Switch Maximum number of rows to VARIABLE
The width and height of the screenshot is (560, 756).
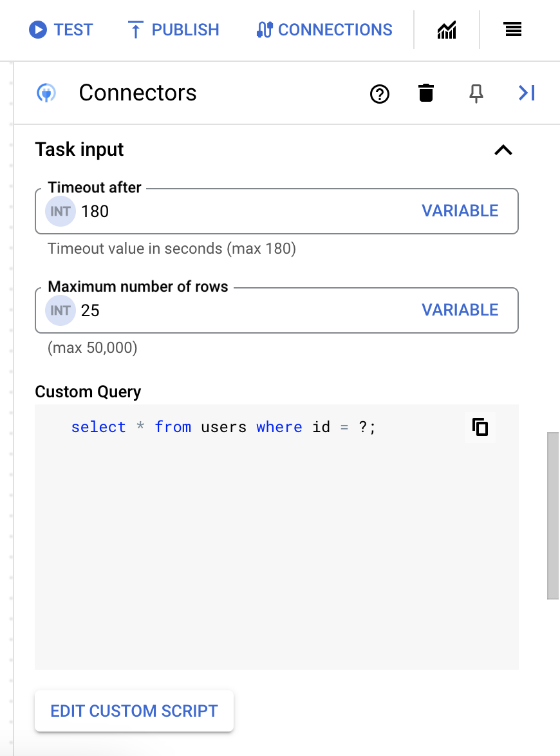point(460,310)
